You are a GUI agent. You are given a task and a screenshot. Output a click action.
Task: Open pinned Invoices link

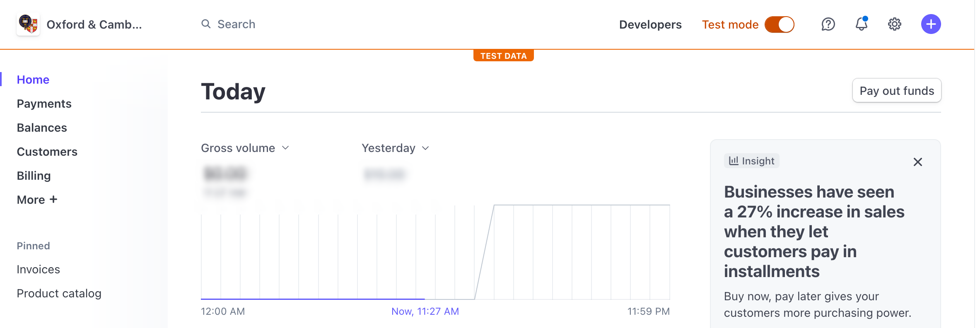[39, 269]
